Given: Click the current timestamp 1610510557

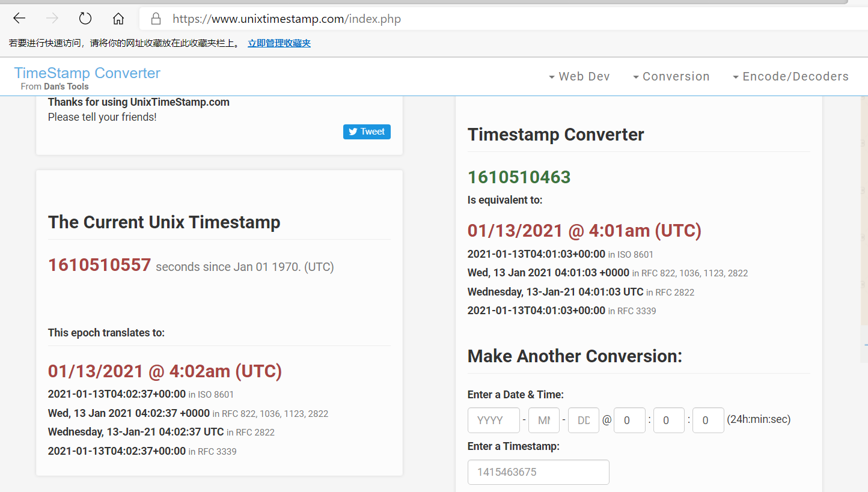Looking at the screenshot, I should pyautogui.click(x=99, y=265).
